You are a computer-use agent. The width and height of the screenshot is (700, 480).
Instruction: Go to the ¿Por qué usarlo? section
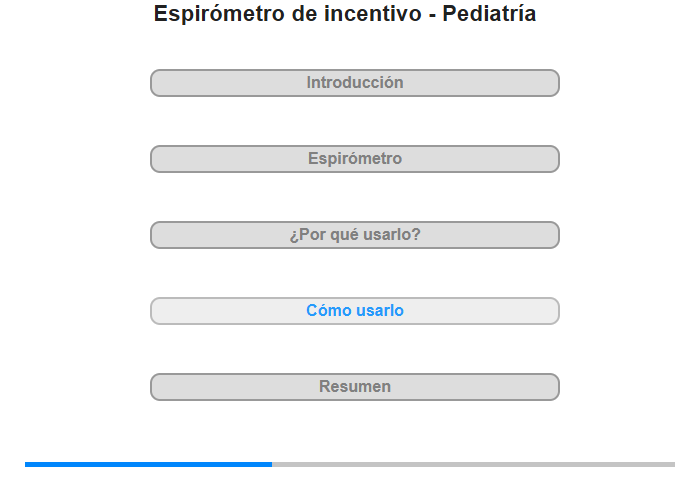354,235
